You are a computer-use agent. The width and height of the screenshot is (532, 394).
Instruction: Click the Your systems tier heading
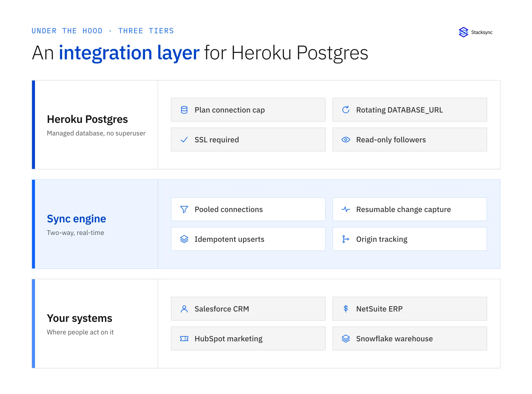coord(80,318)
